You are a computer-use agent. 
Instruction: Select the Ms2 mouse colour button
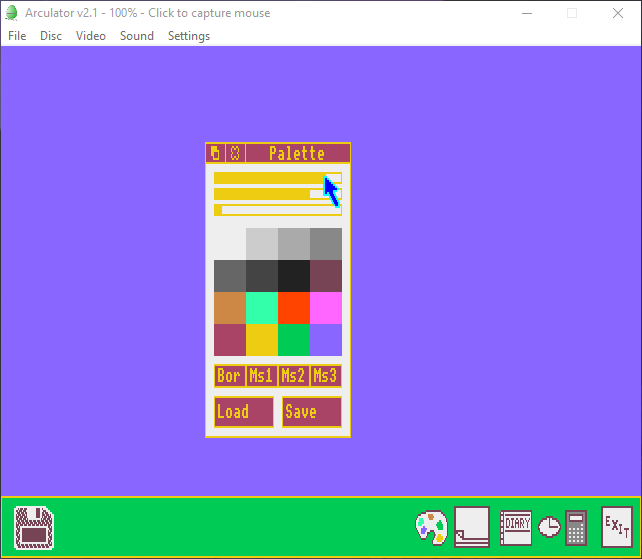click(x=293, y=376)
